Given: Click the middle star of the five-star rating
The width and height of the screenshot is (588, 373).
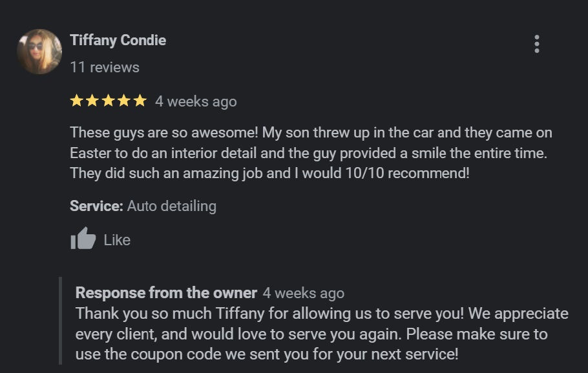Looking at the screenshot, I should [109, 101].
